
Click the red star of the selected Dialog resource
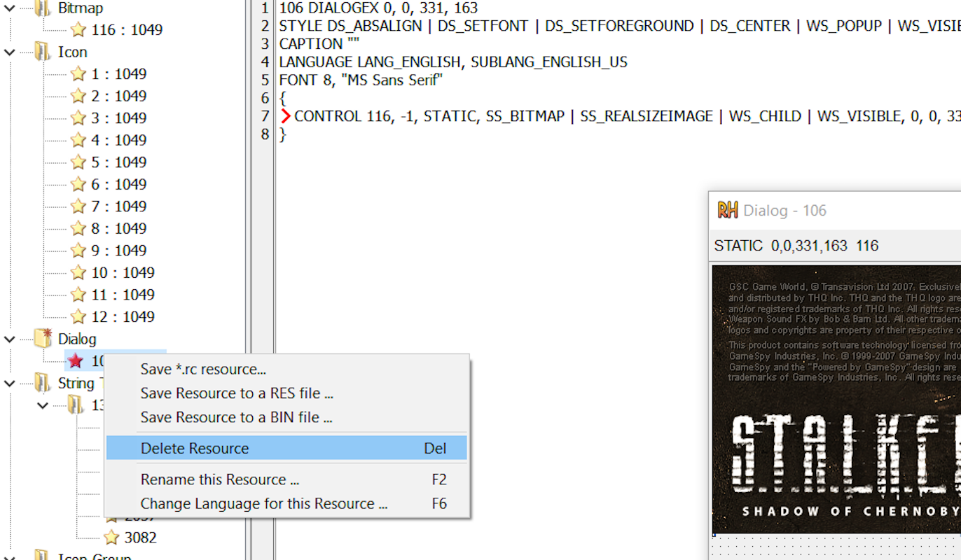(x=76, y=361)
